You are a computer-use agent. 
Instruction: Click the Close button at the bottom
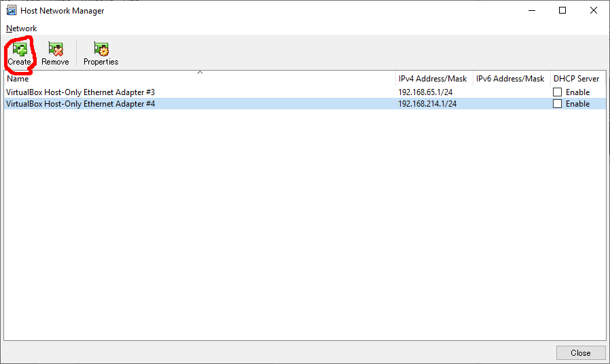pos(581,352)
